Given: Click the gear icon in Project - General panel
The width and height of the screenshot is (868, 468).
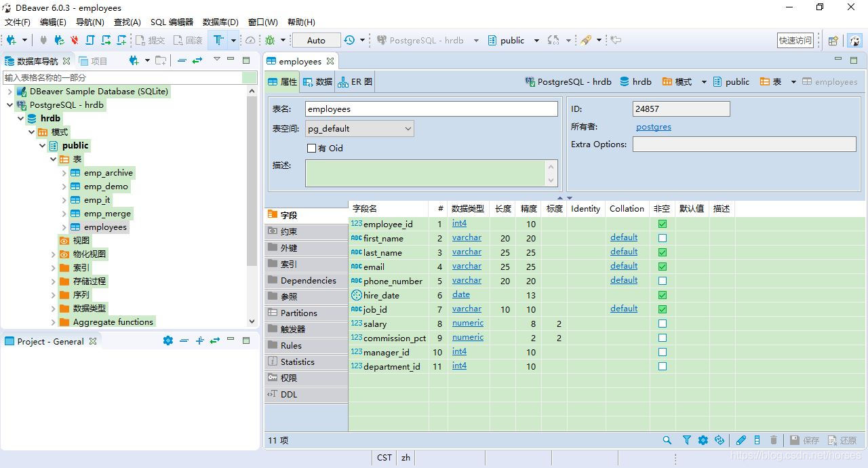Looking at the screenshot, I should point(168,341).
